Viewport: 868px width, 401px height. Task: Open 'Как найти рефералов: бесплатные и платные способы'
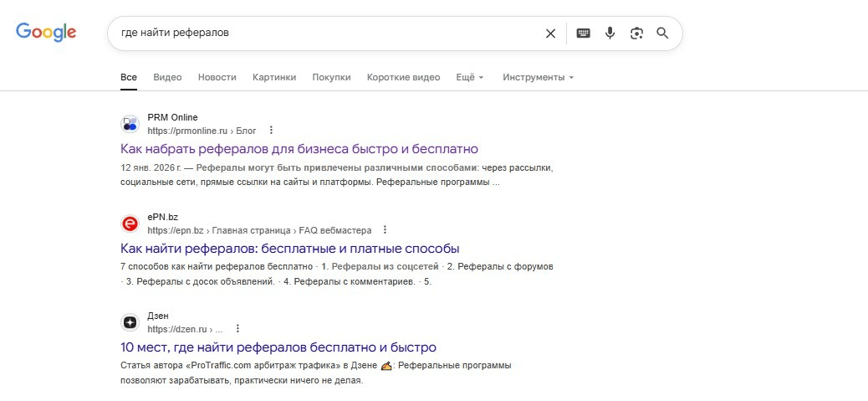coord(289,248)
